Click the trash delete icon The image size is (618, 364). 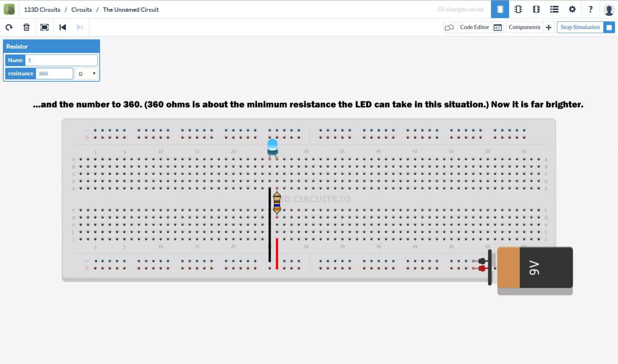27,27
